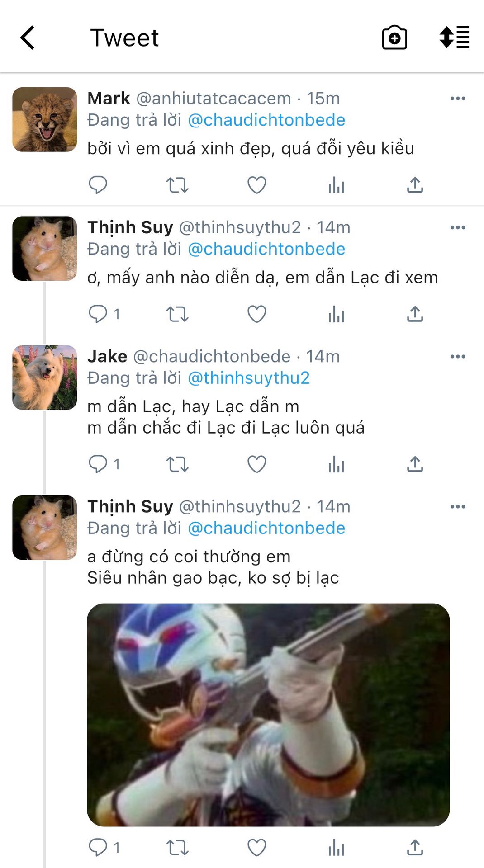Open @chaudichtonbede link in Mark's tweet
Screen dimensions: 484x868
(266, 120)
